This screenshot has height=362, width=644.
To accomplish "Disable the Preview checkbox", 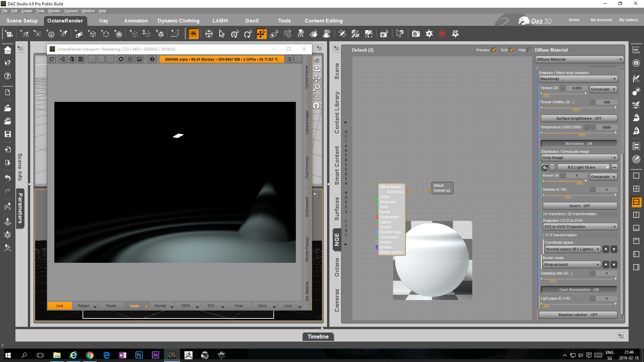I will tap(494, 50).
